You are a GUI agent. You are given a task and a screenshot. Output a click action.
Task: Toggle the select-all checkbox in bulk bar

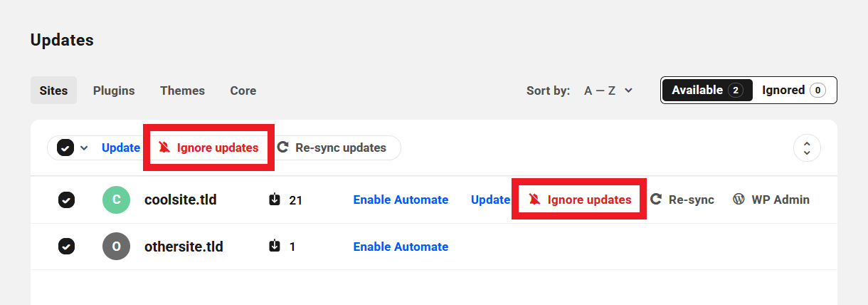65,148
